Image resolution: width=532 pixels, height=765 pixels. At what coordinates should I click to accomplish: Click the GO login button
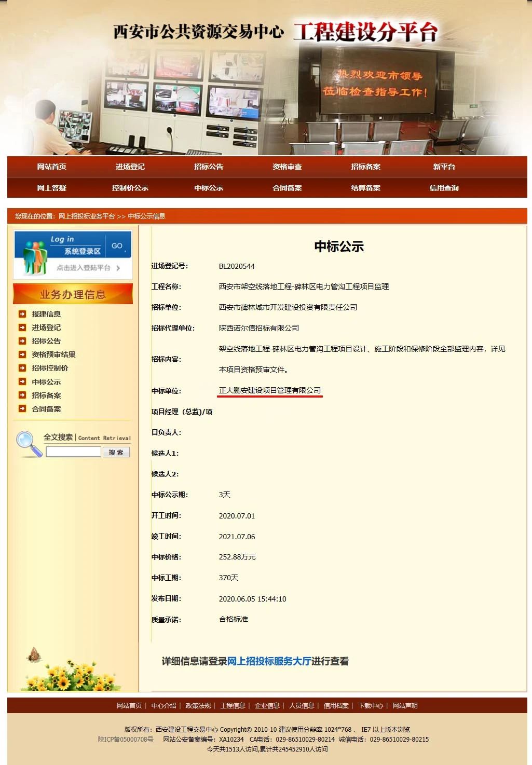point(117,245)
